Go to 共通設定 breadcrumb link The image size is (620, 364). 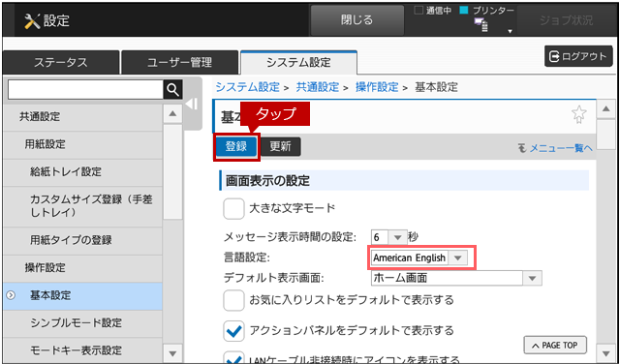[x=318, y=87]
